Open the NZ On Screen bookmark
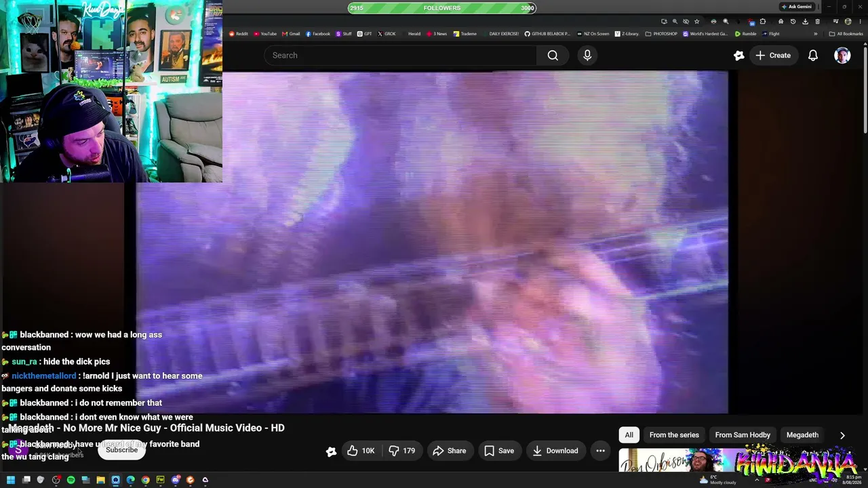 593,34
